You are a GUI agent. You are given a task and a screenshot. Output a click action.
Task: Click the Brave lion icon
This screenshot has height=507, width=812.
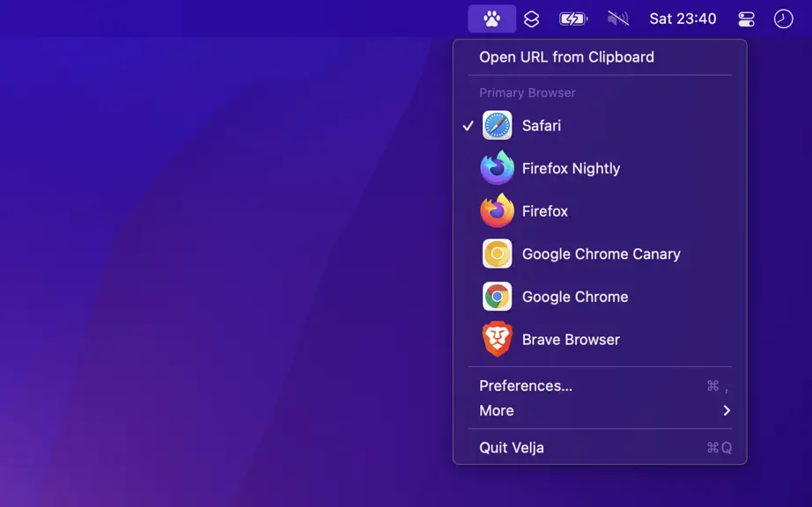[x=497, y=340]
